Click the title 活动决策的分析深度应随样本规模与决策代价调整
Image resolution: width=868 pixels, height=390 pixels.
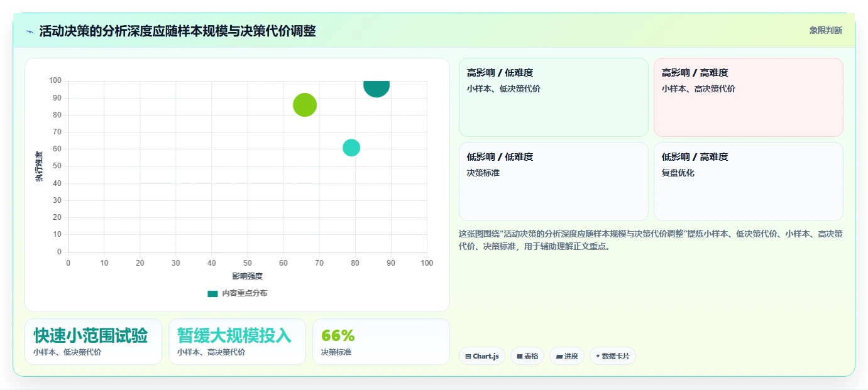click(177, 31)
